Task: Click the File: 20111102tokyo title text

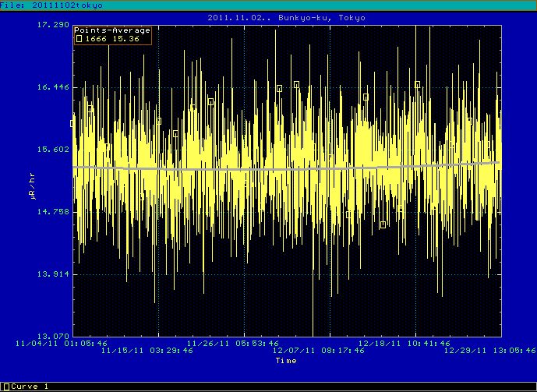Action: [51, 5]
